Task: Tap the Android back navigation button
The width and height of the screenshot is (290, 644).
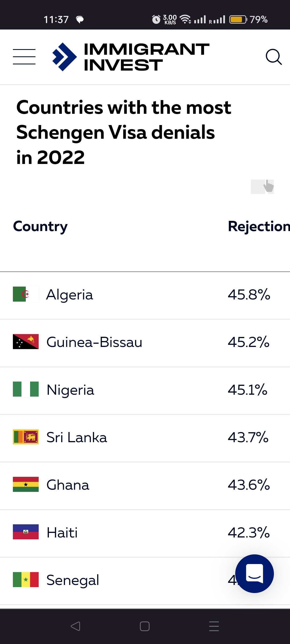Action: pos(75,626)
